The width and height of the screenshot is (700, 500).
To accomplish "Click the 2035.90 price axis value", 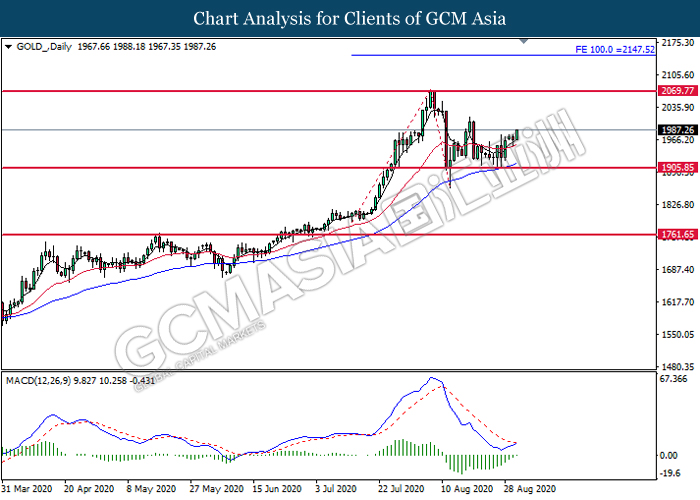I will pos(678,108).
